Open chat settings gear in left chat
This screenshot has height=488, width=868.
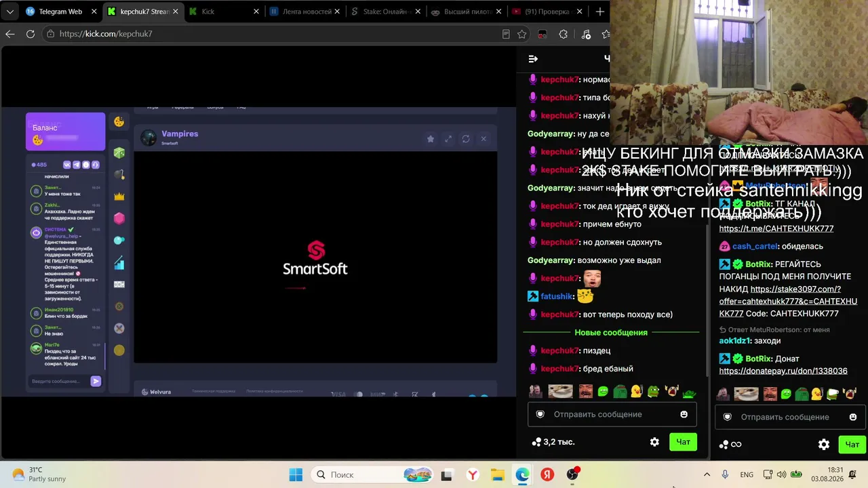654,442
